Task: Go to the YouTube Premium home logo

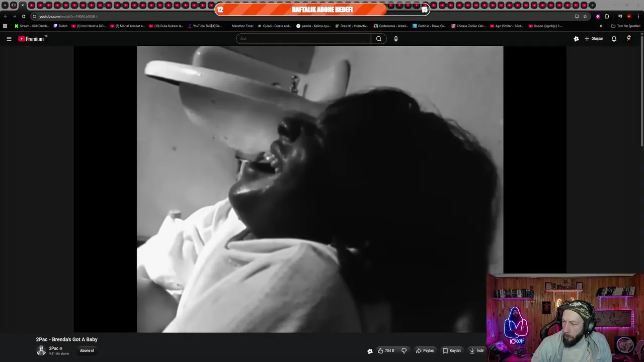Action: [x=33, y=39]
